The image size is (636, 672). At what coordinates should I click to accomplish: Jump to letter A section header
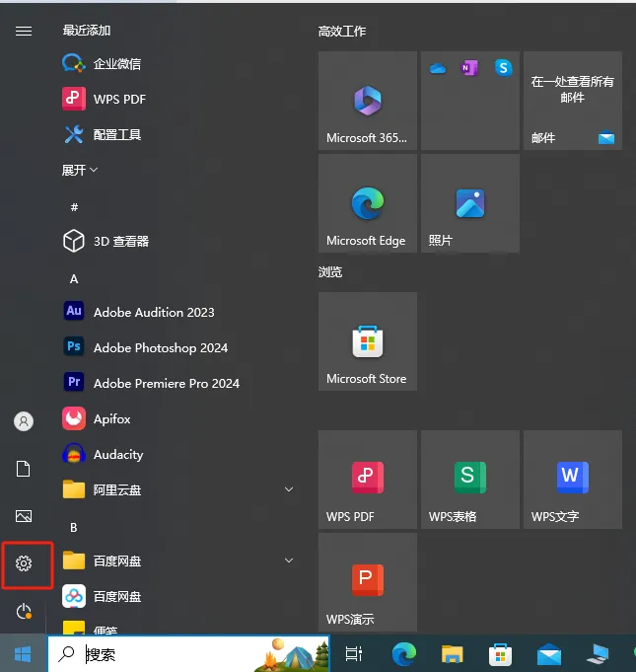[x=74, y=279]
